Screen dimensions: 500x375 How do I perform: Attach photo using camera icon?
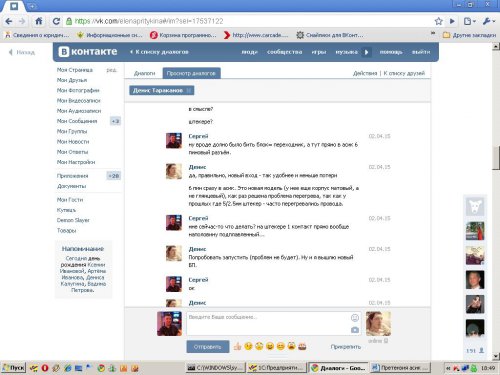(355, 330)
